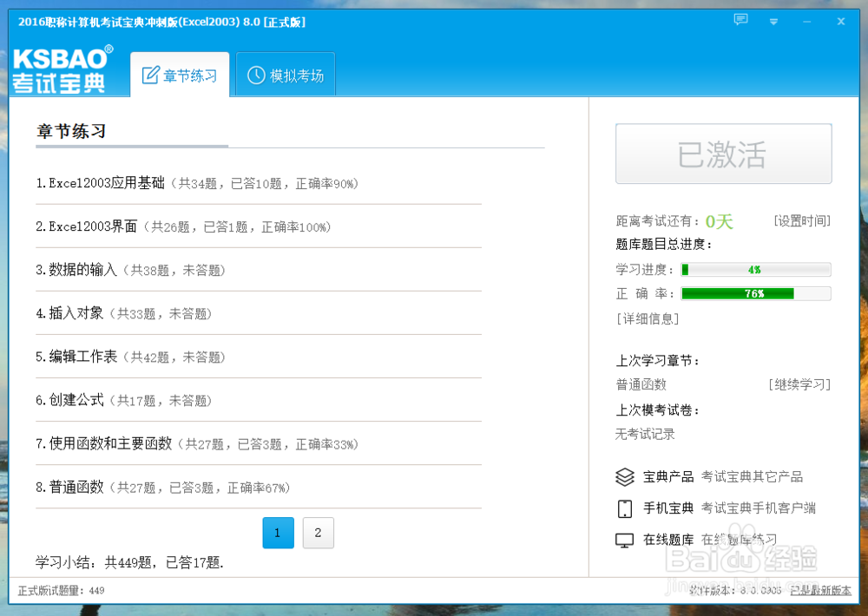This screenshot has height=616, width=868.
Task: Go to page 1 of chapters
Action: click(278, 533)
